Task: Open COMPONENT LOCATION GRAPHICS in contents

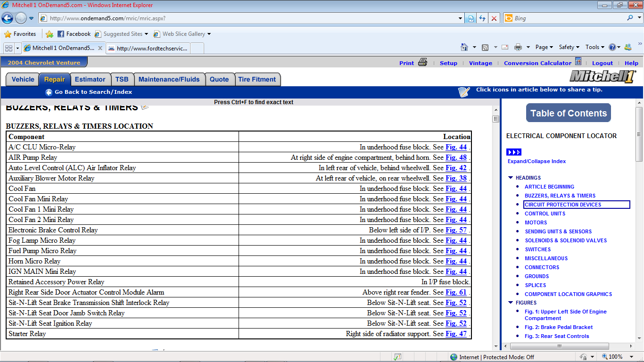Action: click(568, 294)
